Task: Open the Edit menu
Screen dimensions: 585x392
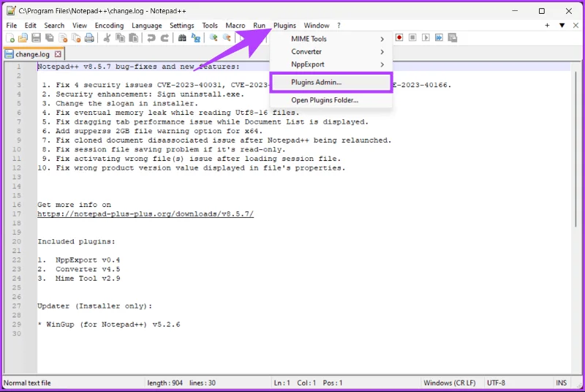Action: pyautogui.click(x=31, y=26)
